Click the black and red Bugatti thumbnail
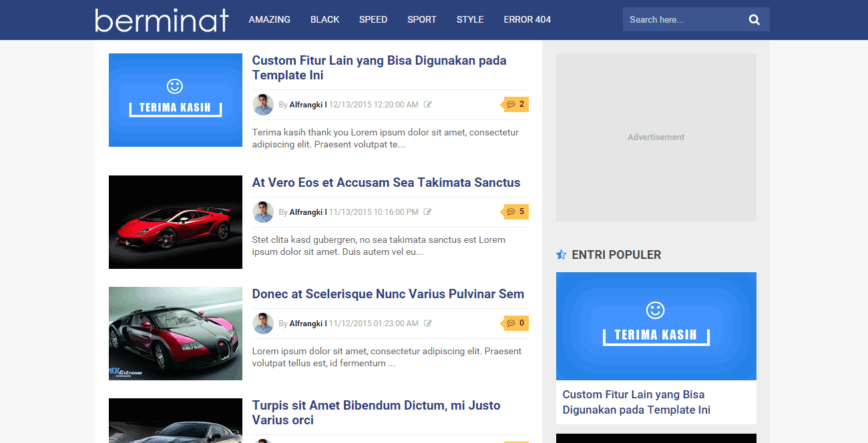The width and height of the screenshot is (868, 443). [176, 334]
